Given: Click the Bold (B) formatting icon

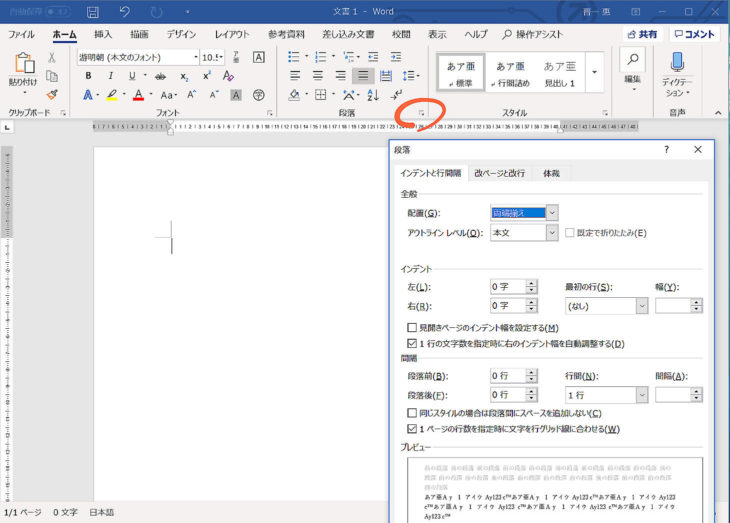Looking at the screenshot, I should pyautogui.click(x=88, y=76).
